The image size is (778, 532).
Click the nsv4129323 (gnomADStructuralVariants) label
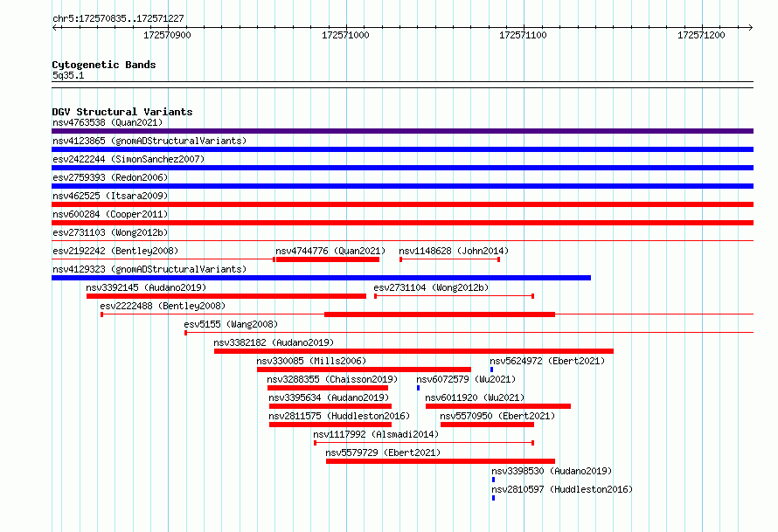[149, 269]
